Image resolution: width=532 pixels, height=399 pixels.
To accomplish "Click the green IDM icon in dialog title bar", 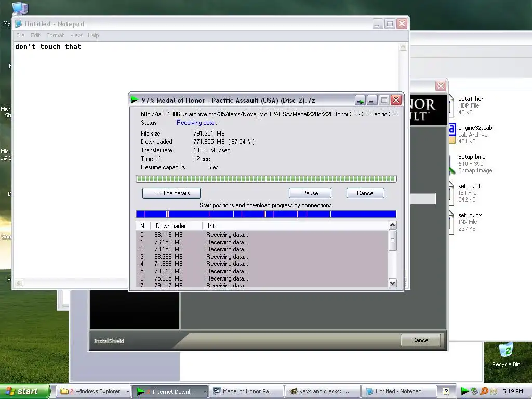I will point(135,100).
